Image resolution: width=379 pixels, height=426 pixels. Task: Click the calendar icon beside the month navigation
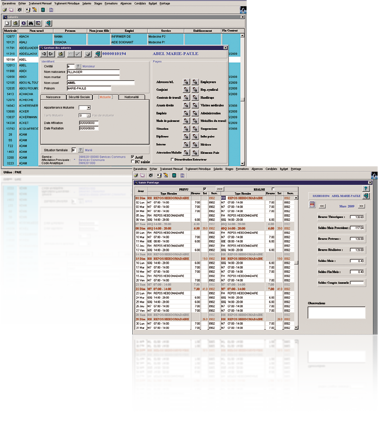point(312,205)
